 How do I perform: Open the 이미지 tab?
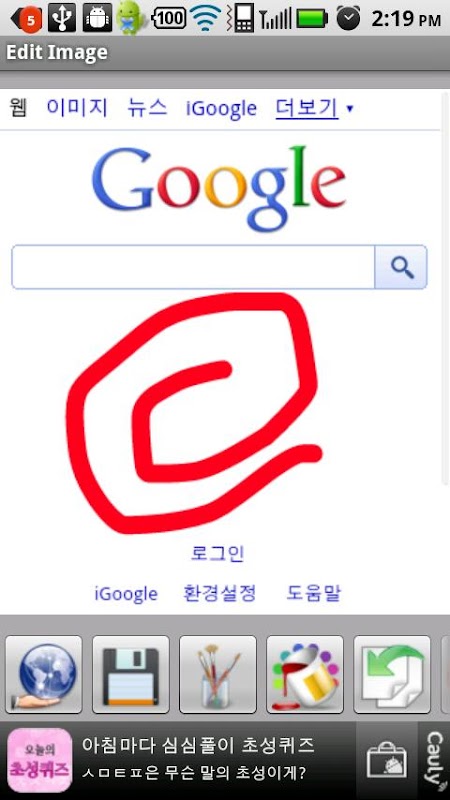77,108
